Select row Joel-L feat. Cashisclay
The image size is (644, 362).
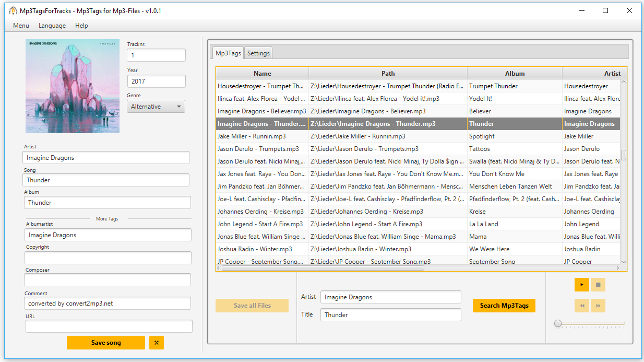418,199
